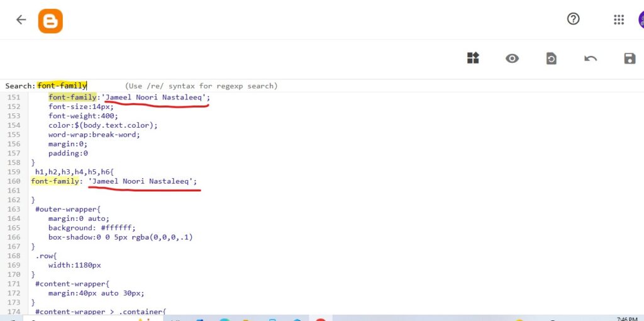Click line number 161 in the gutter
This screenshot has height=321, width=644.
14,191
